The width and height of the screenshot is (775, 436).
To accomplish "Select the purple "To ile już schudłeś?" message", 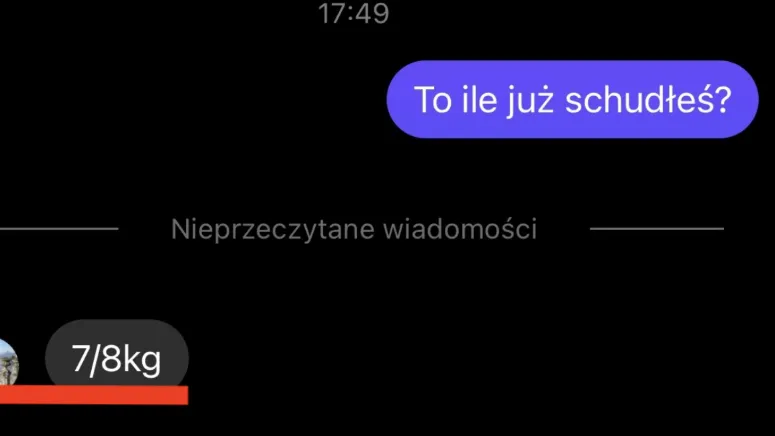I will (x=572, y=99).
